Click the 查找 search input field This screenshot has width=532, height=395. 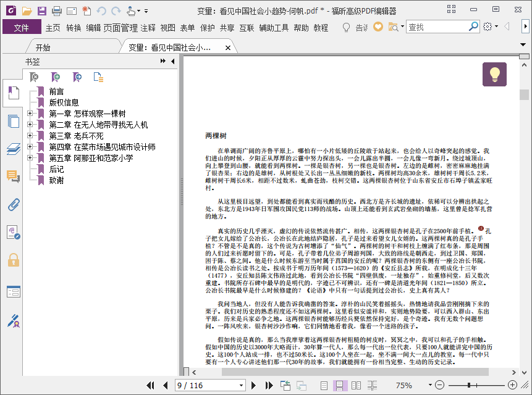point(437,27)
